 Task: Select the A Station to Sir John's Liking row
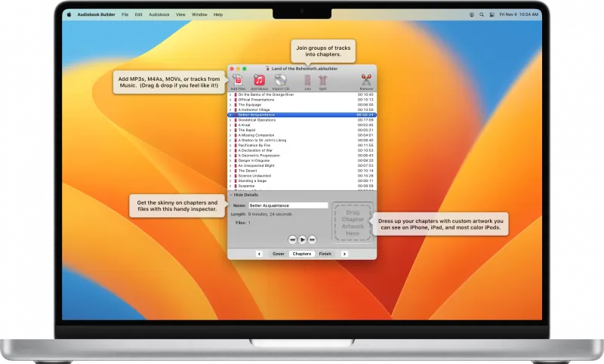(x=302, y=140)
